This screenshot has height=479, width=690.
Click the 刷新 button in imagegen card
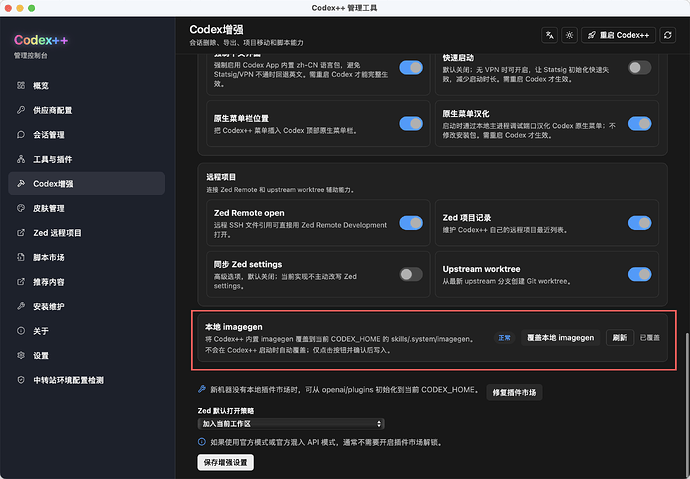pos(620,338)
